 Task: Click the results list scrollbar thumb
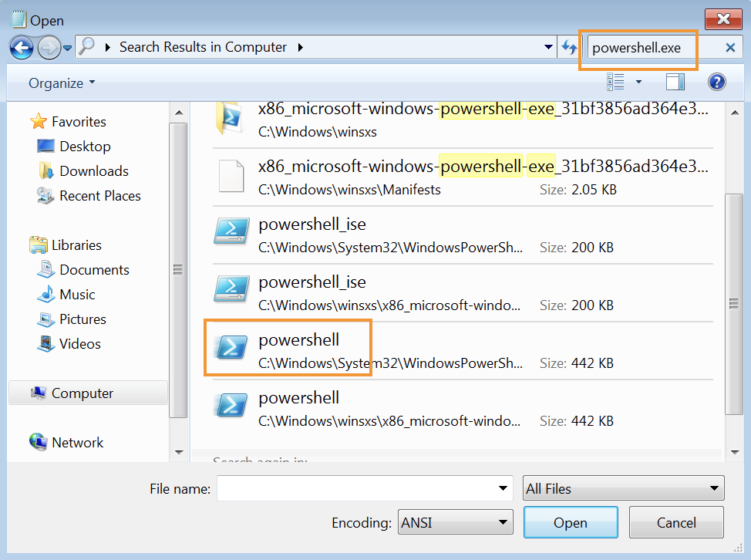(734, 304)
